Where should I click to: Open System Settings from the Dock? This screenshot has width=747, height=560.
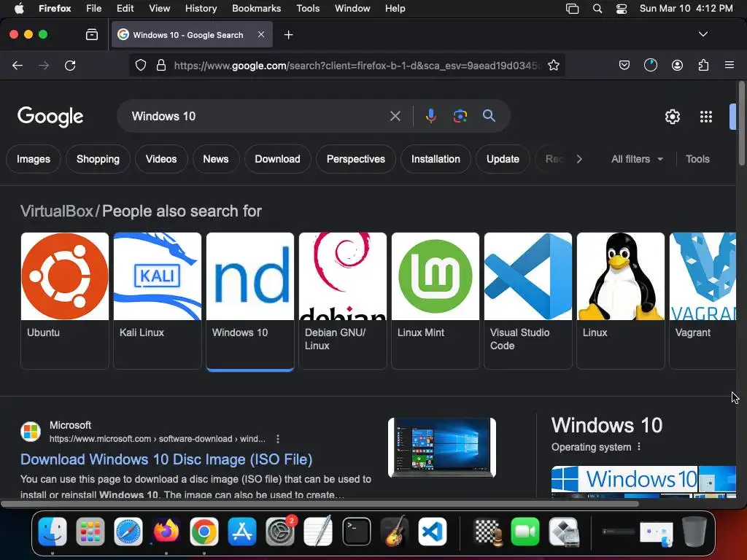tap(280, 532)
